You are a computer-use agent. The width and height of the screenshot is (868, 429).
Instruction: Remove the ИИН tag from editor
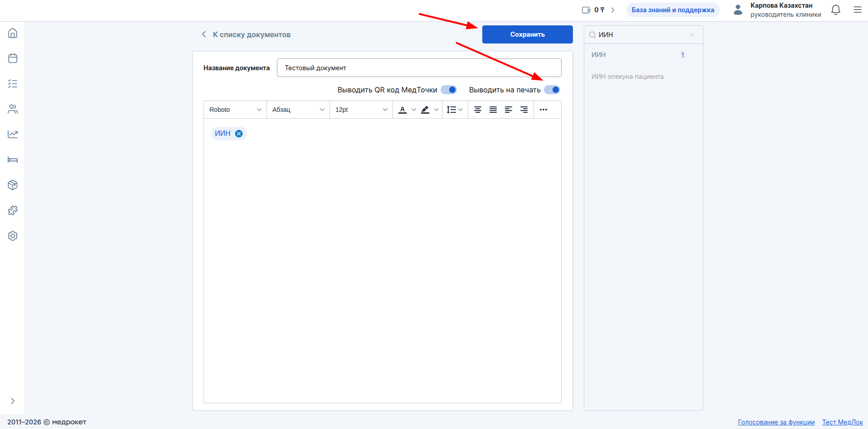[x=239, y=134]
